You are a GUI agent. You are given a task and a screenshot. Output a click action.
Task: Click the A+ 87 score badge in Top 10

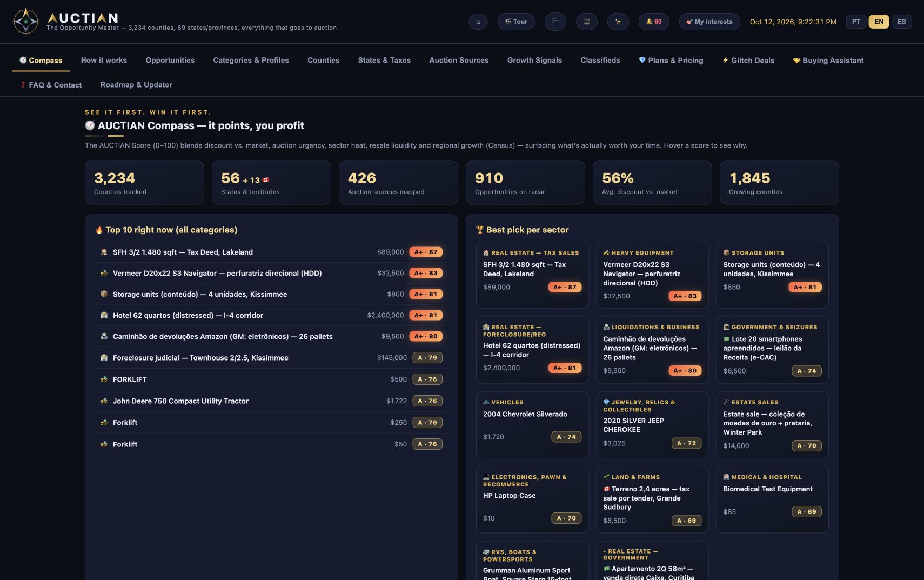pos(426,252)
